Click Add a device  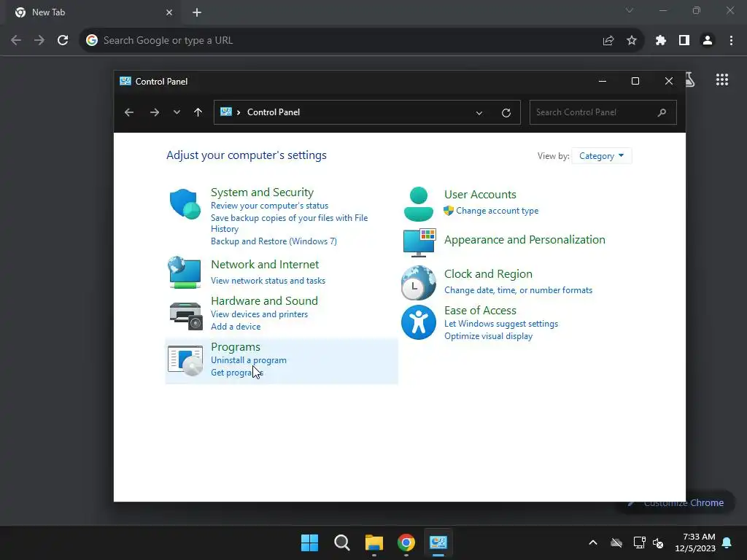(236, 327)
